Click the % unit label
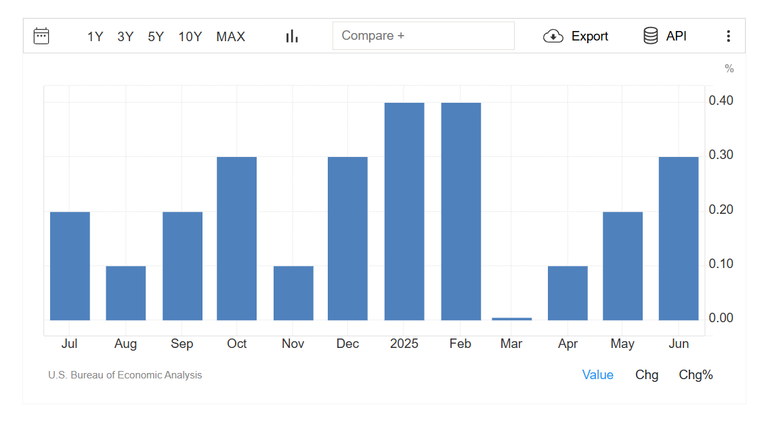The height and width of the screenshot is (423, 768). pos(729,69)
